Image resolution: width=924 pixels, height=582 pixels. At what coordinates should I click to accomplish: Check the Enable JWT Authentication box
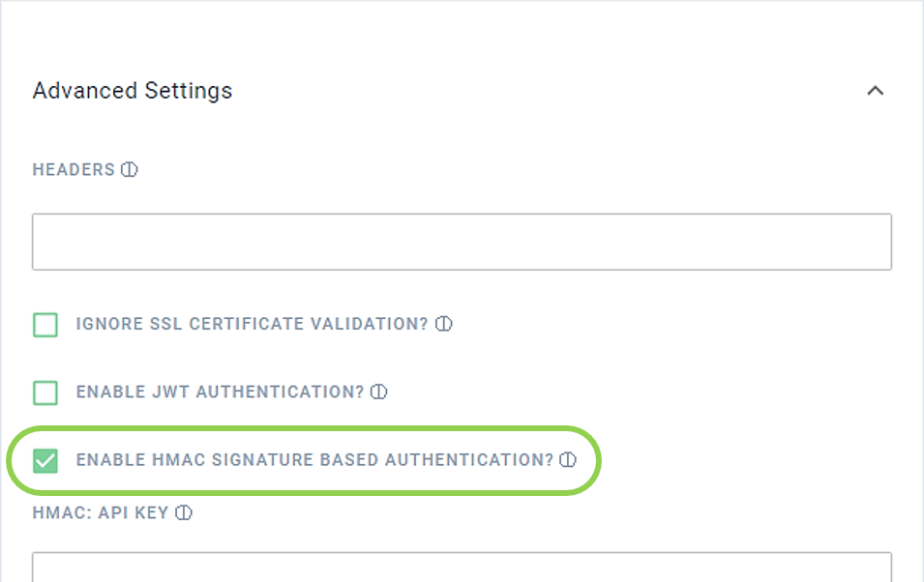tap(45, 393)
